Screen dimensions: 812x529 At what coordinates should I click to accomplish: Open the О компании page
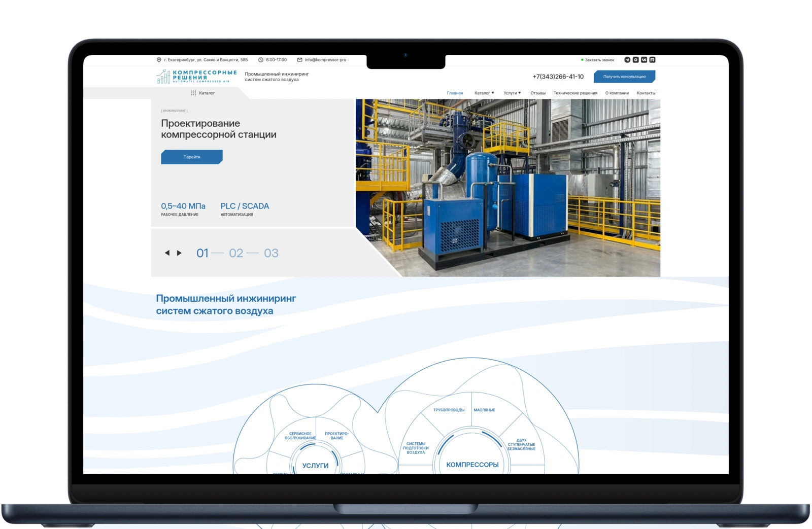point(617,93)
